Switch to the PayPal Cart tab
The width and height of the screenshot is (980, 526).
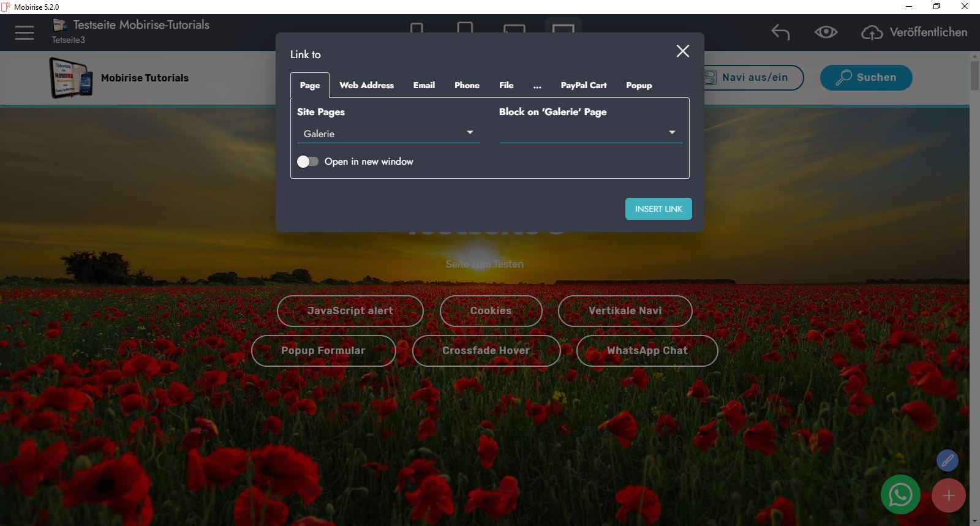point(583,86)
